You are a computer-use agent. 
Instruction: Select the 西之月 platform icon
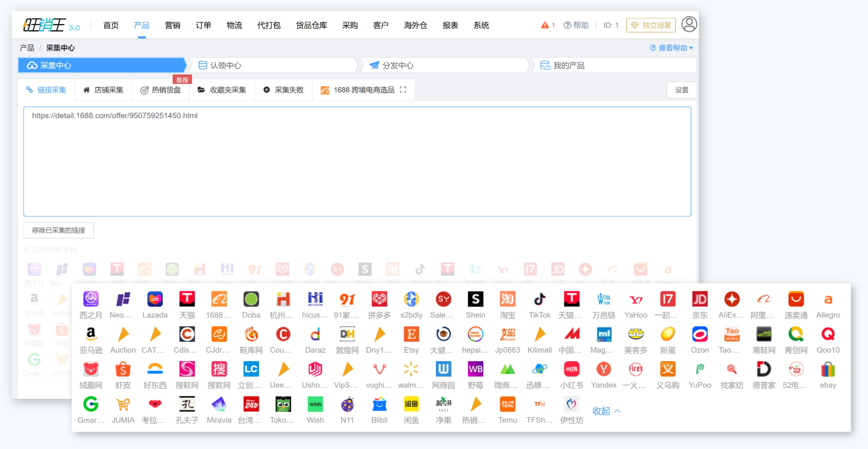pyautogui.click(x=91, y=299)
